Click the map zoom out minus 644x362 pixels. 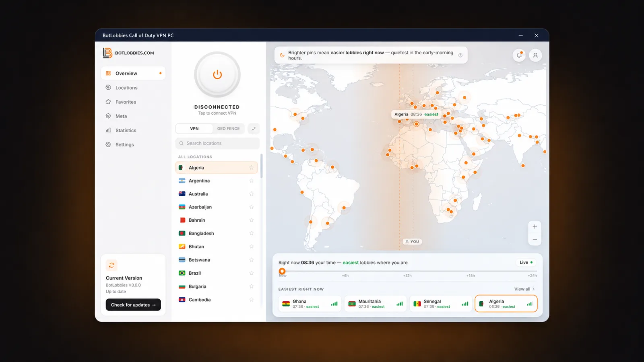click(x=535, y=239)
